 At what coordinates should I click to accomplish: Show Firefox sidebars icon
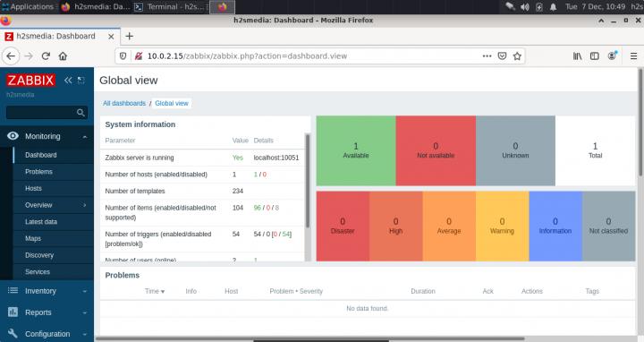pos(594,56)
